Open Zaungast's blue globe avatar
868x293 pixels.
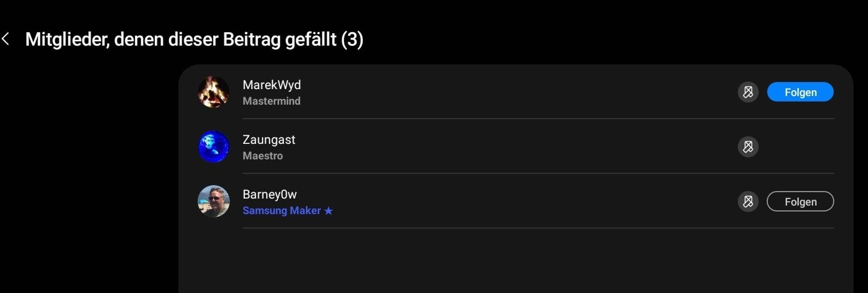[x=214, y=146]
